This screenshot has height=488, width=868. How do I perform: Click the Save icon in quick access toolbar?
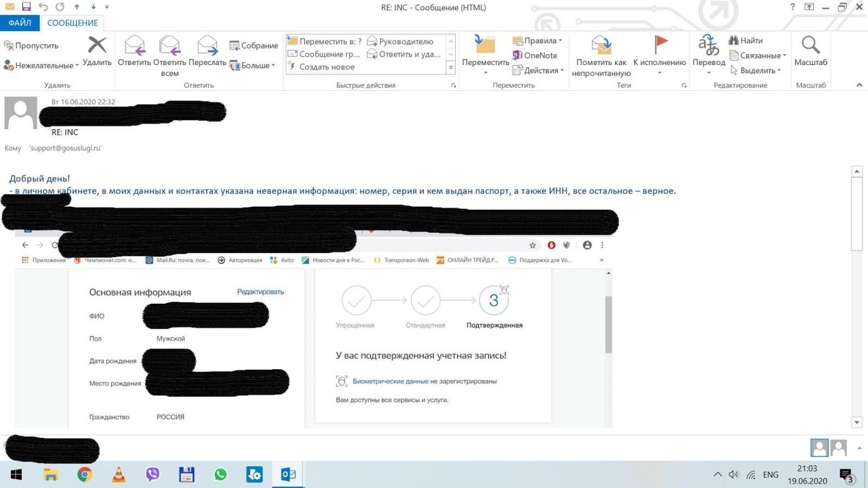pos(26,7)
